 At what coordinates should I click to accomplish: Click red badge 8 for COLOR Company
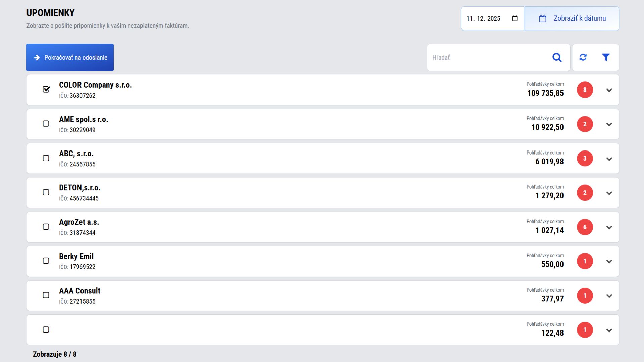[585, 90]
